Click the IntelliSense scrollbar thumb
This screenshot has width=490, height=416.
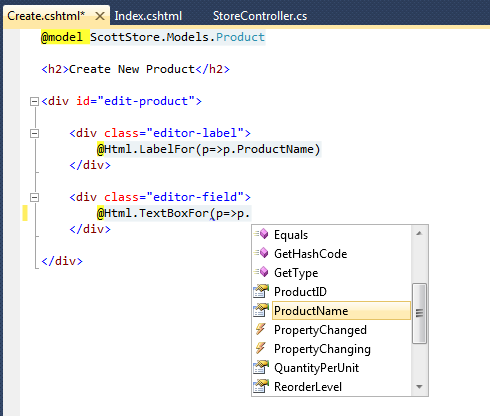click(419, 313)
